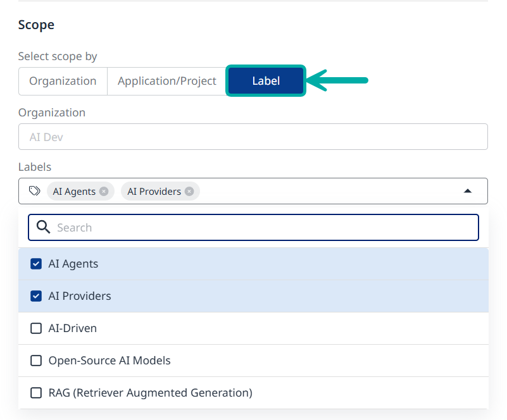Click the AI Agents chip text

pyautogui.click(x=74, y=192)
